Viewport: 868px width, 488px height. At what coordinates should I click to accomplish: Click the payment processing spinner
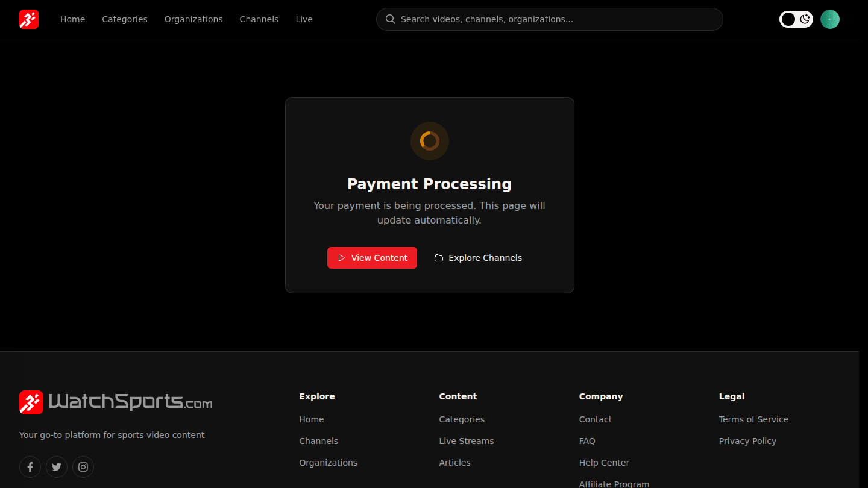pos(430,141)
